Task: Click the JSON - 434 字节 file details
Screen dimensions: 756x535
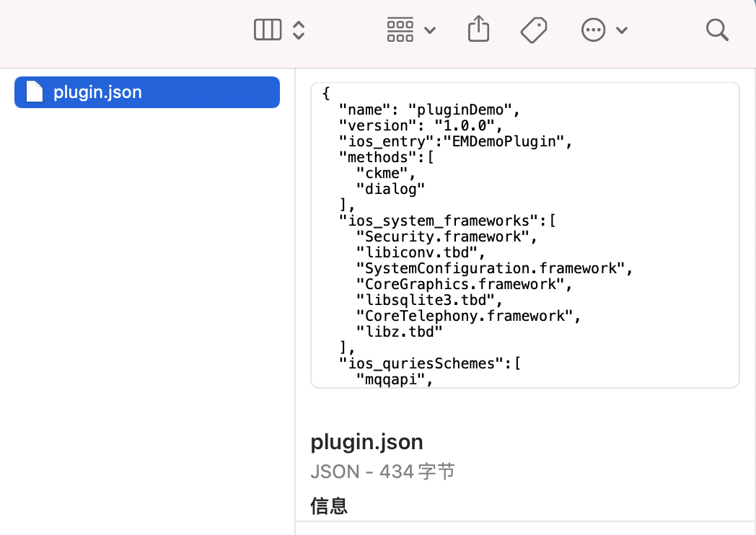Action: tap(382, 472)
